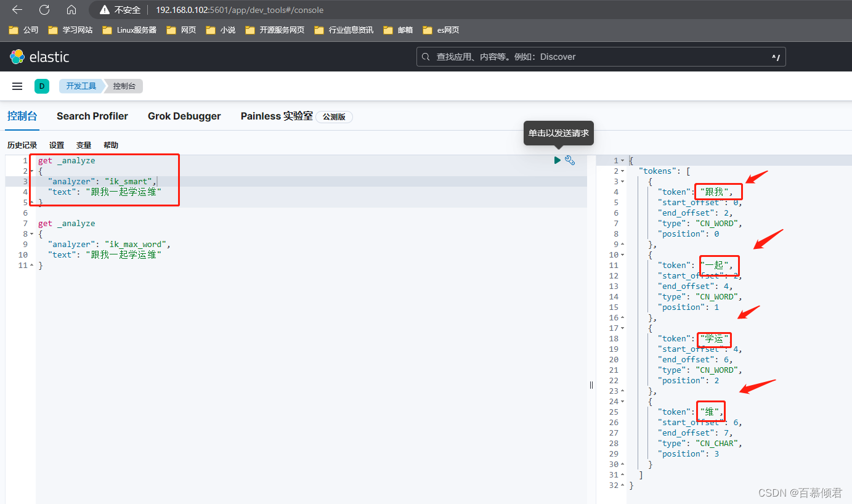Click the 开发工具 breadcrumb
The width and height of the screenshot is (852, 504).
click(x=81, y=86)
